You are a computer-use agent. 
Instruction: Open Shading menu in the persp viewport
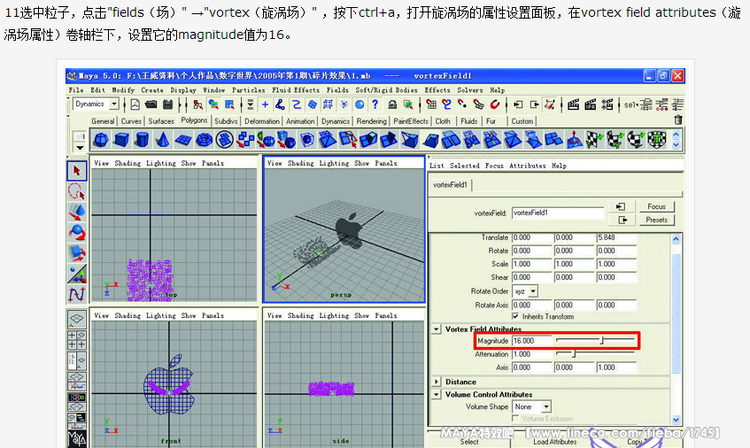click(300, 163)
